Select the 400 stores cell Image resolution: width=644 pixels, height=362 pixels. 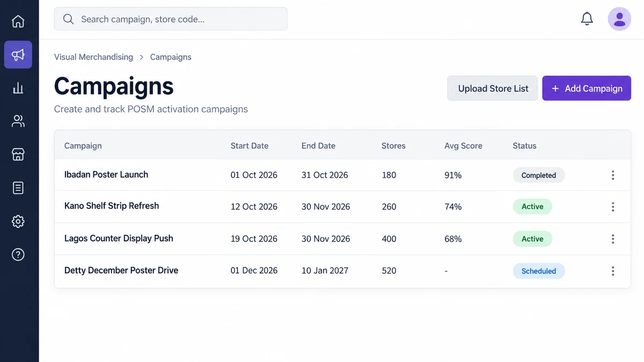click(389, 239)
